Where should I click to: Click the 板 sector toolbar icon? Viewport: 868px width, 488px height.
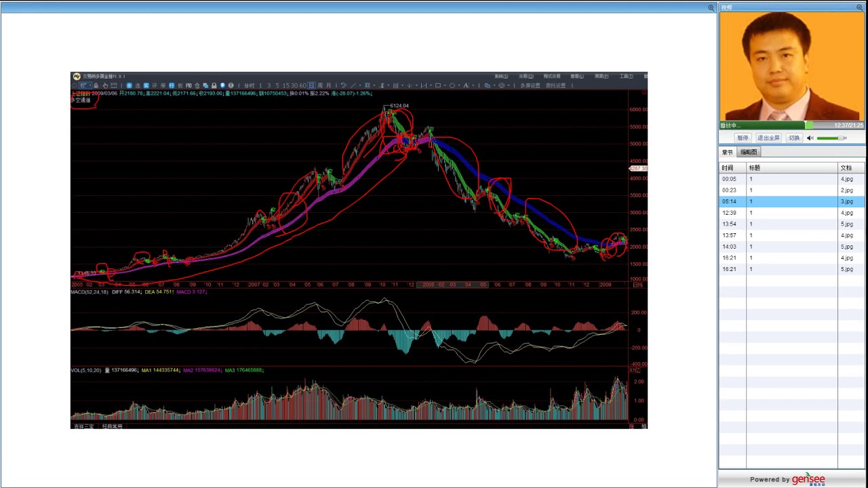[180, 85]
